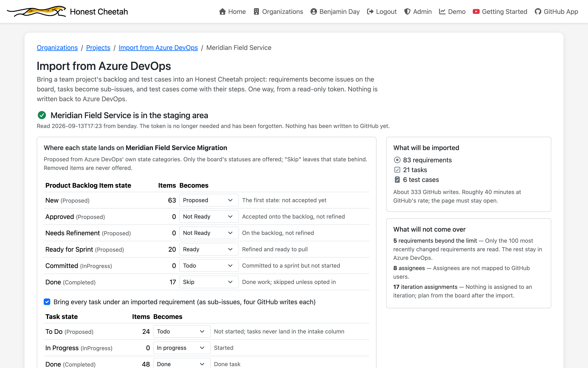Click Logout in the navigation bar
Screen dimensions: 588x368
(382, 12)
